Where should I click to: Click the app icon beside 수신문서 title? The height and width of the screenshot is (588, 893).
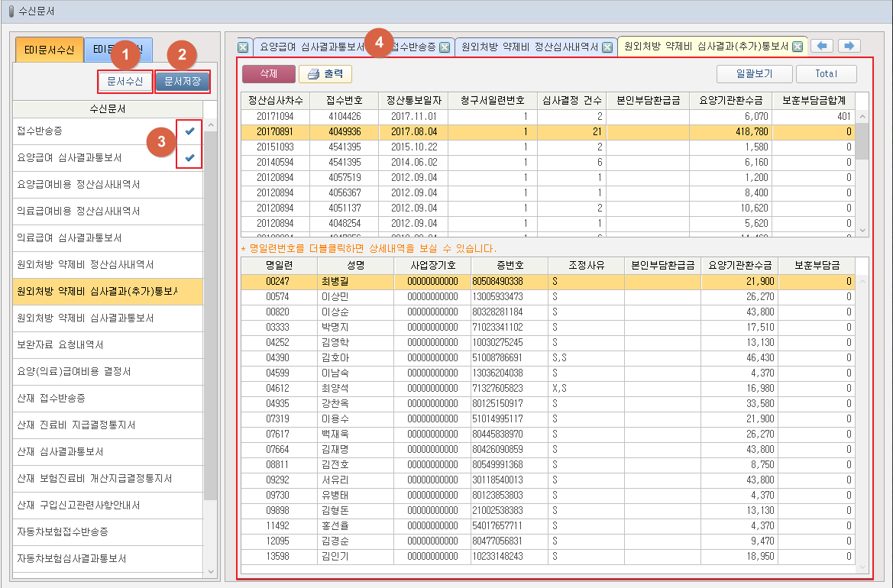[x=10, y=11]
